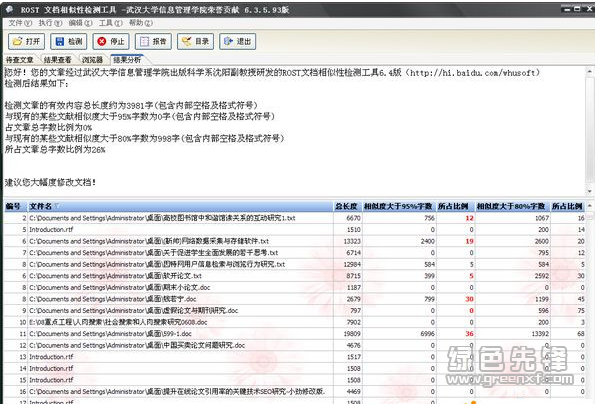Select the 虚假论文与期刊研究.doc row

(294, 311)
